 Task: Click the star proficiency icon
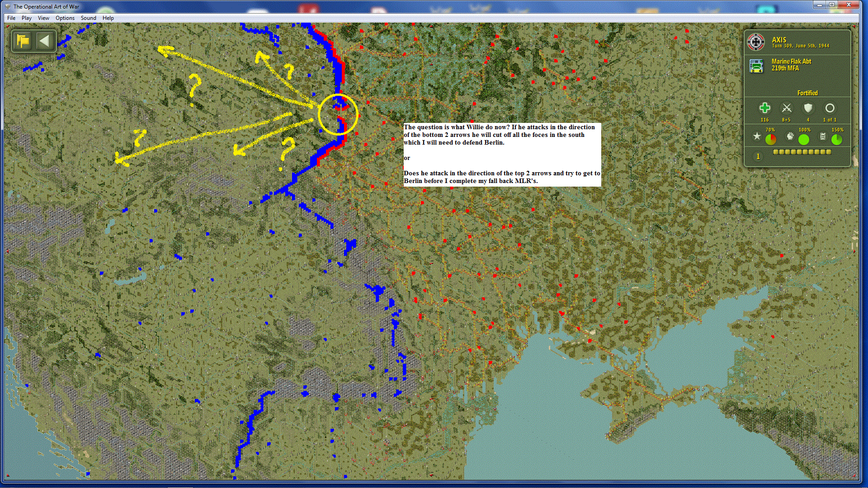tap(757, 136)
